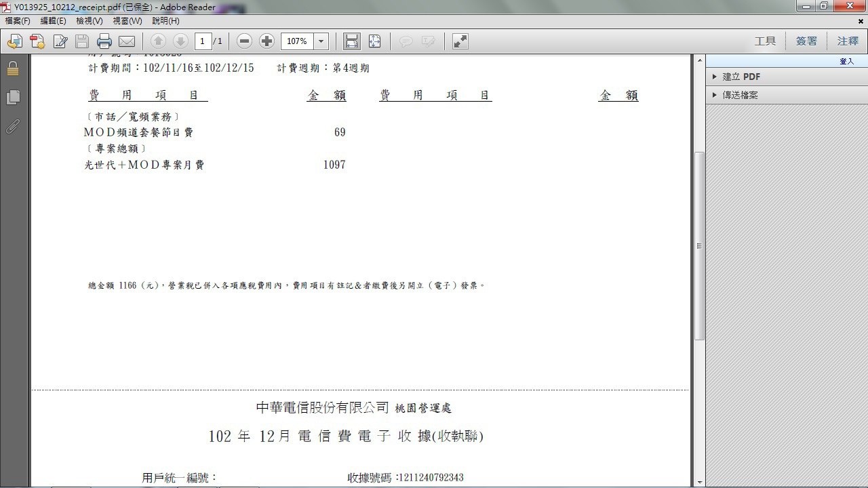The width and height of the screenshot is (868, 488).
Task: Print the document with printer icon
Action: [104, 41]
